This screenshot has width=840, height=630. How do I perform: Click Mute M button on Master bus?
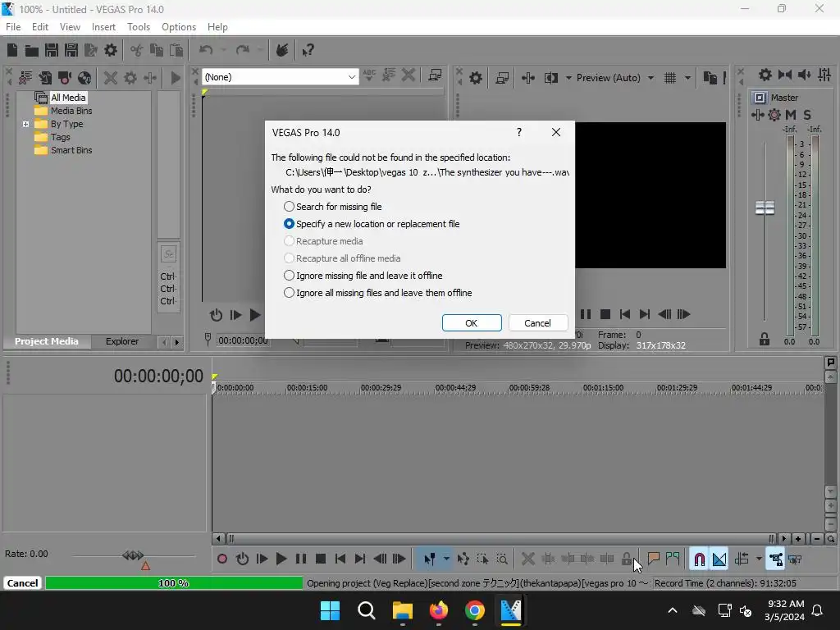coord(791,115)
